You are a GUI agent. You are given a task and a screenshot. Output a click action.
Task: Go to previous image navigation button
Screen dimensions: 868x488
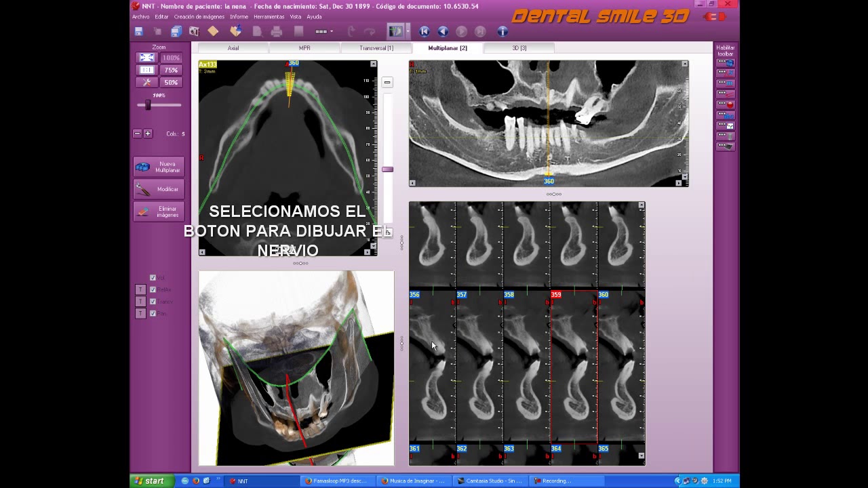(x=443, y=31)
